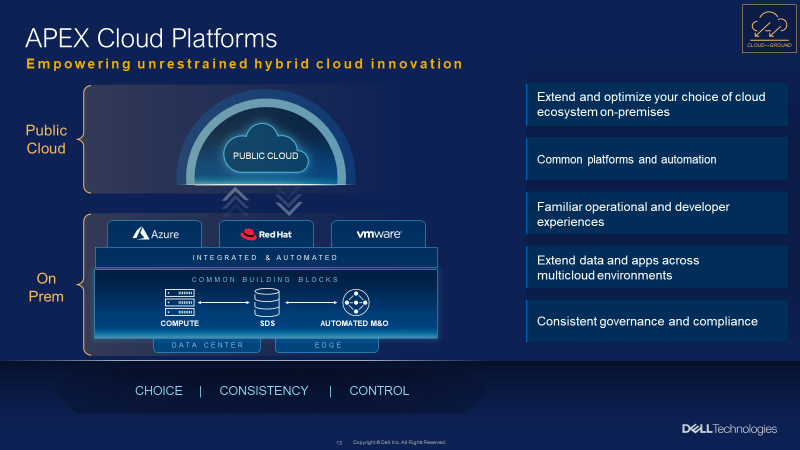The width and height of the screenshot is (800, 450).
Task: Select the Data Center box
Action: coord(207,345)
